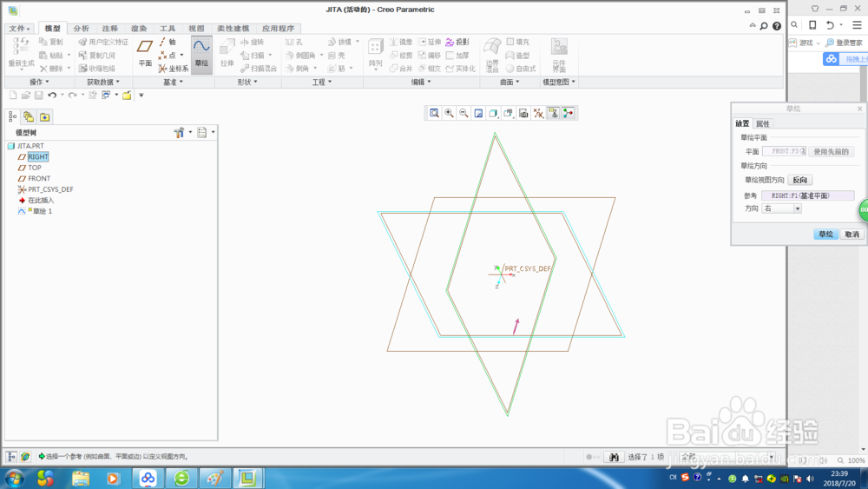868x489 pixels.
Task: Click the Repaint icon in graphics toolbar
Action: [x=479, y=114]
